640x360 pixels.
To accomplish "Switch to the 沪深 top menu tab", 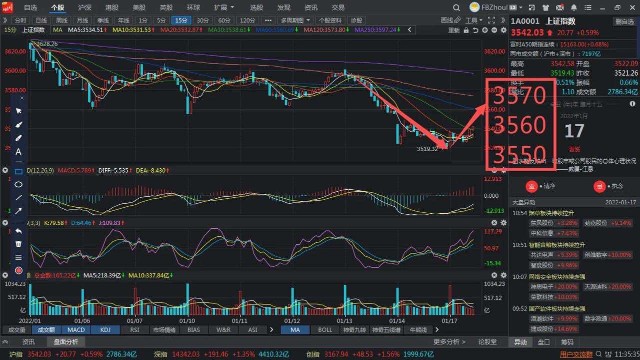I will coord(84,7).
